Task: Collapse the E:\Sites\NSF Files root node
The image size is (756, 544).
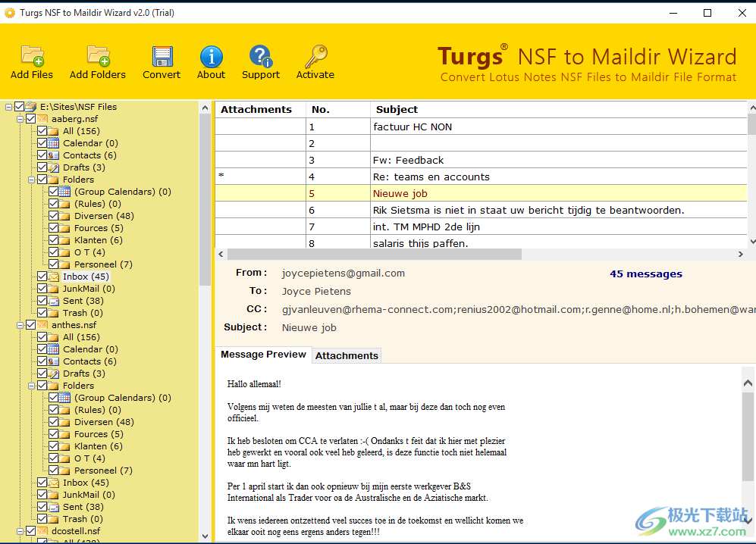Action: coord(8,107)
